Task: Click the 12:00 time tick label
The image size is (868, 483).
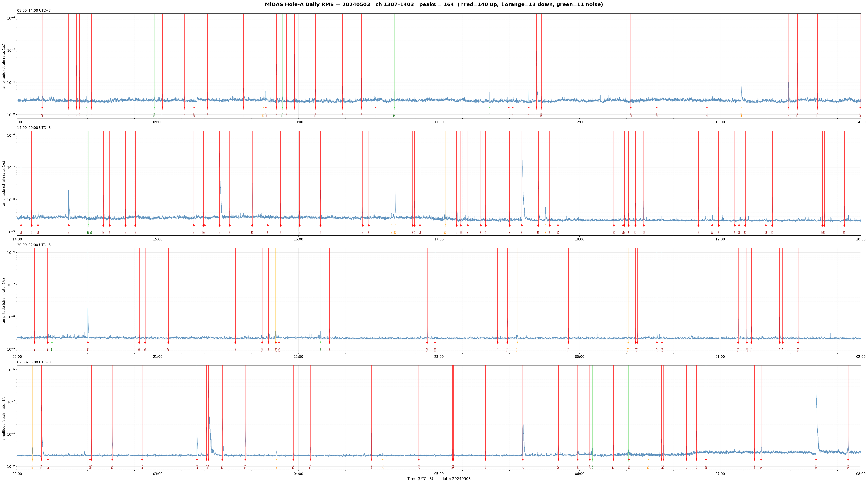Action: pyautogui.click(x=580, y=122)
